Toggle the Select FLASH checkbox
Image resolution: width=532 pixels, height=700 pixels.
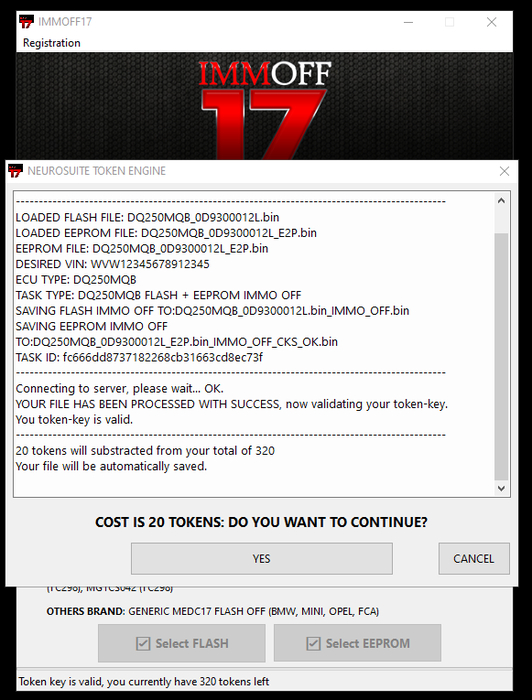point(143,644)
